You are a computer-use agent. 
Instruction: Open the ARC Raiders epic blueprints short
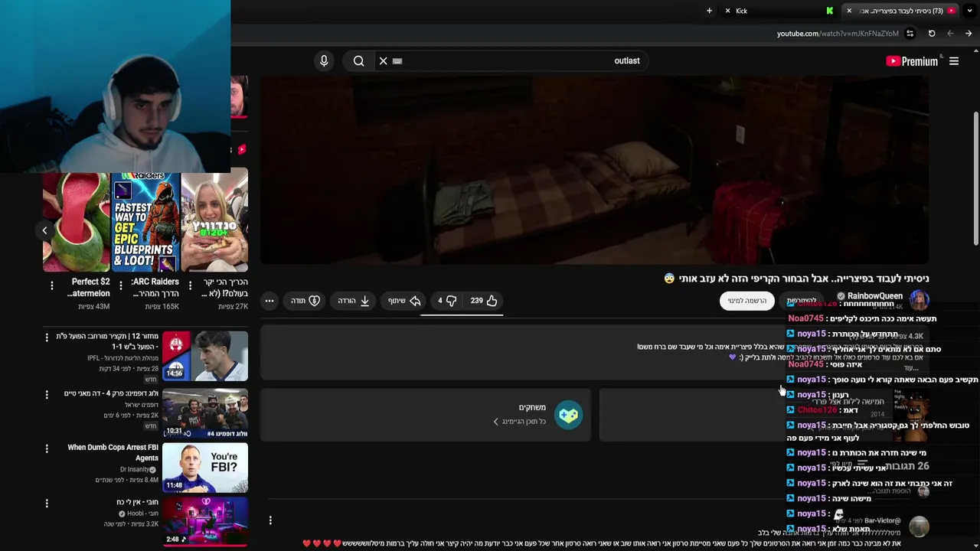145,222
